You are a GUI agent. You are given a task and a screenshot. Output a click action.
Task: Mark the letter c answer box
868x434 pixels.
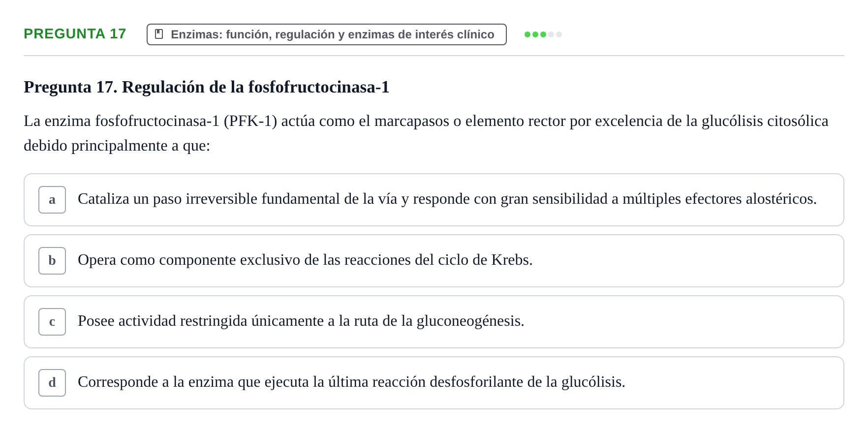click(52, 322)
